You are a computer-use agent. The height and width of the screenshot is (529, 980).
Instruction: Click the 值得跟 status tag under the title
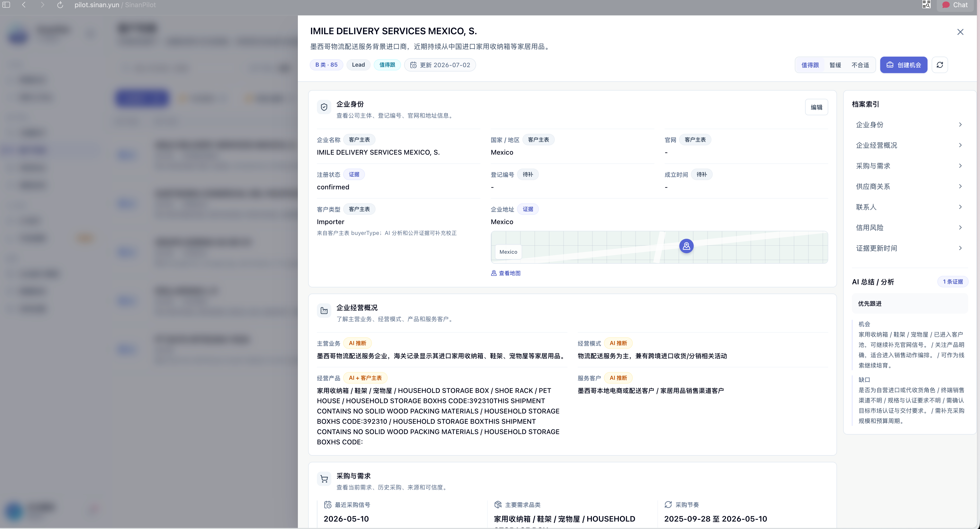click(x=387, y=65)
